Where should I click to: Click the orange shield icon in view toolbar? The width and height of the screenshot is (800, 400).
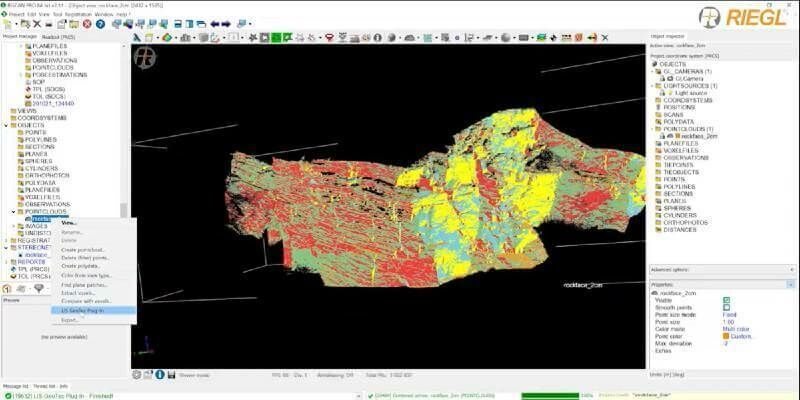click(x=579, y=37)
